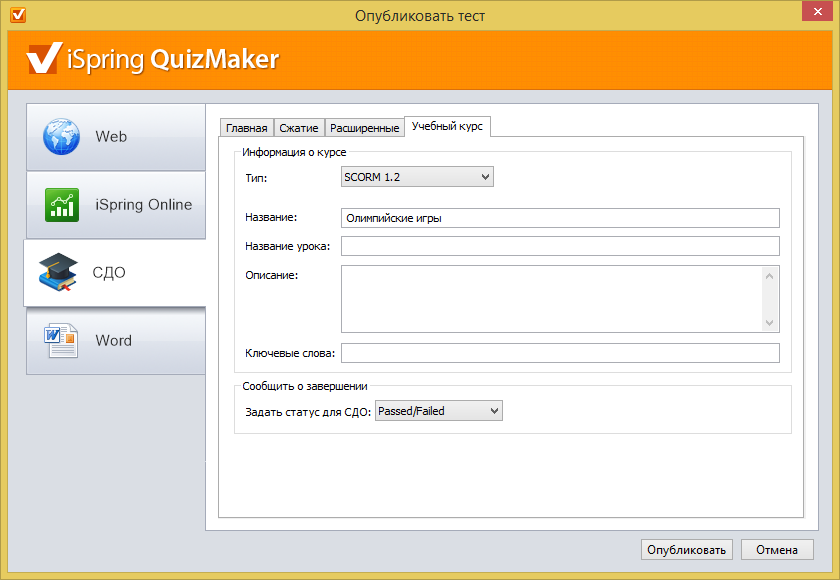The height and width of the screenshot is (580, 840).
Task: Expand the Тип SCORM 1.2 dropdown
Action: pyautogui.click(x=417, y=177)
